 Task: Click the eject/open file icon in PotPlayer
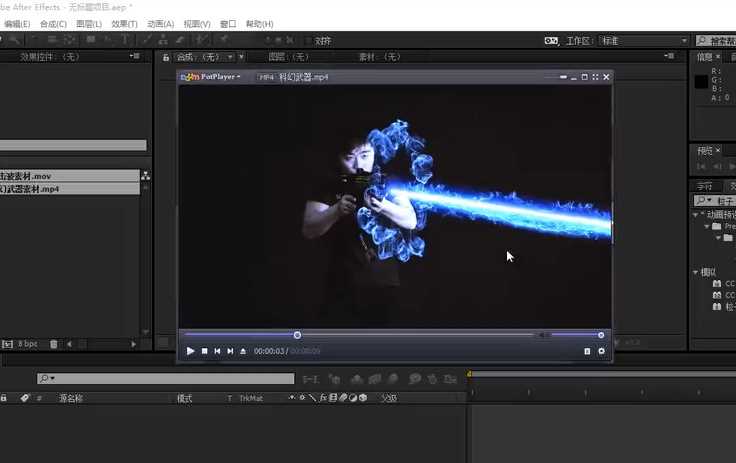tap(243, 351)
